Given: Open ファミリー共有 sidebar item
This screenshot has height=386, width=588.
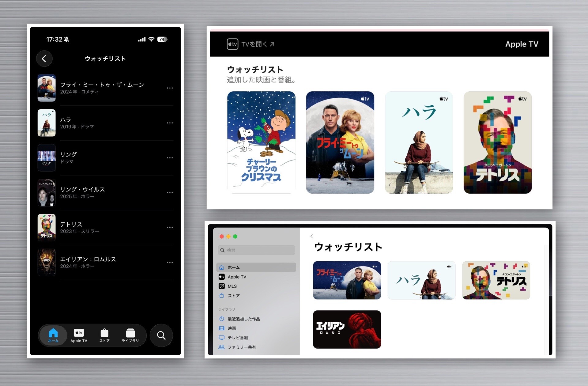Looking at the screenshot, I should (241, 347).
